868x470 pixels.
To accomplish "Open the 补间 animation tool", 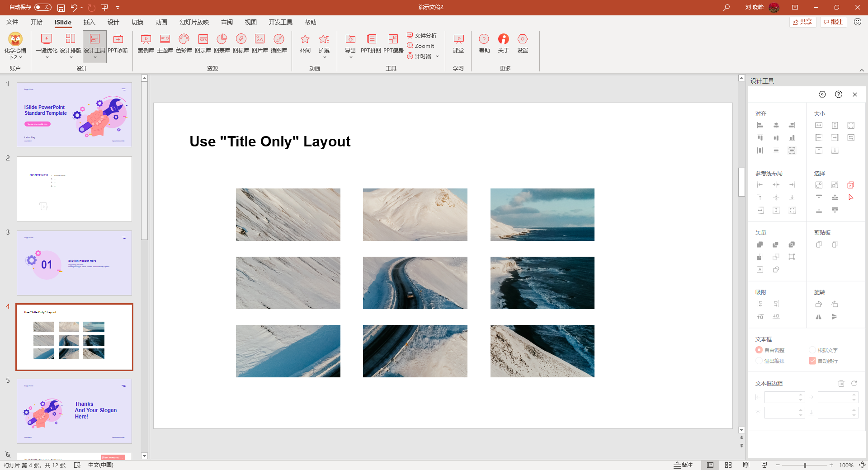I will [305, 44].
